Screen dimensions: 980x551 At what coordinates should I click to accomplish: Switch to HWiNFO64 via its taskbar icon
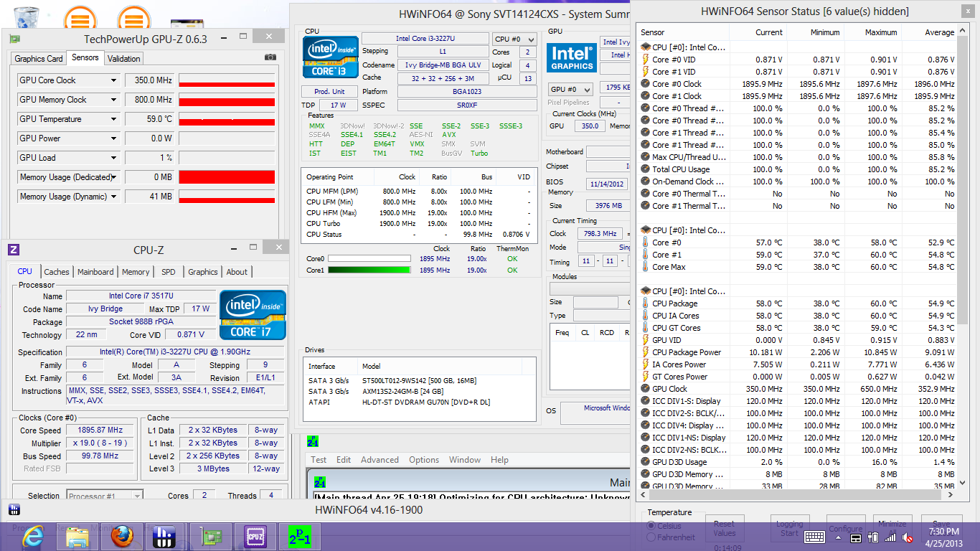[164, 537]
